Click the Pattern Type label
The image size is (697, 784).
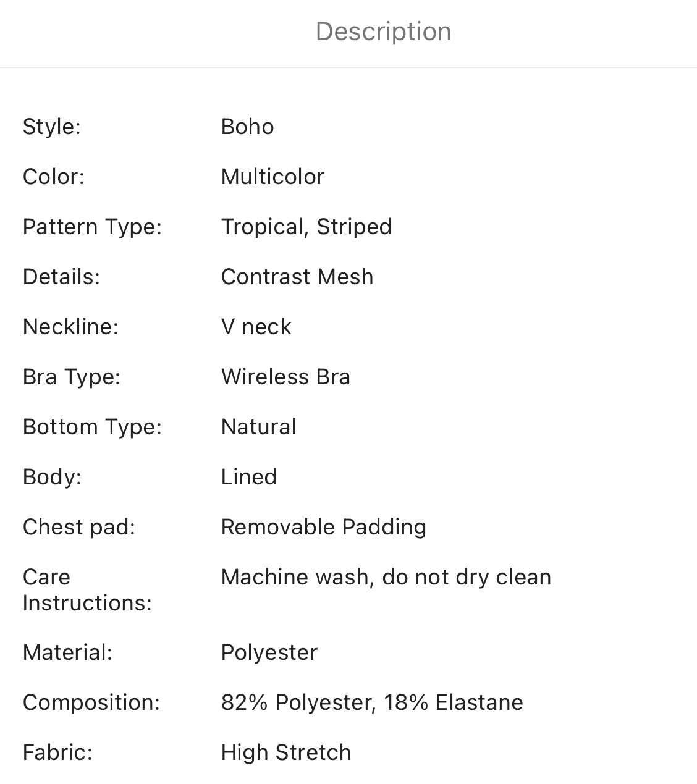[92, 227]
